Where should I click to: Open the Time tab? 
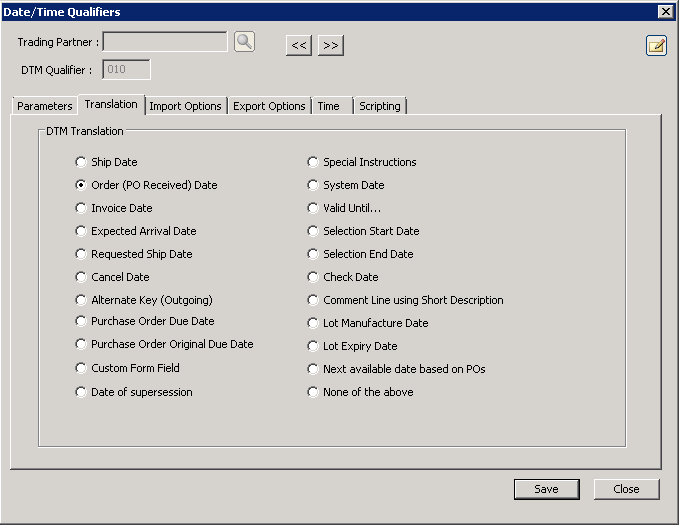pos(328,106)
